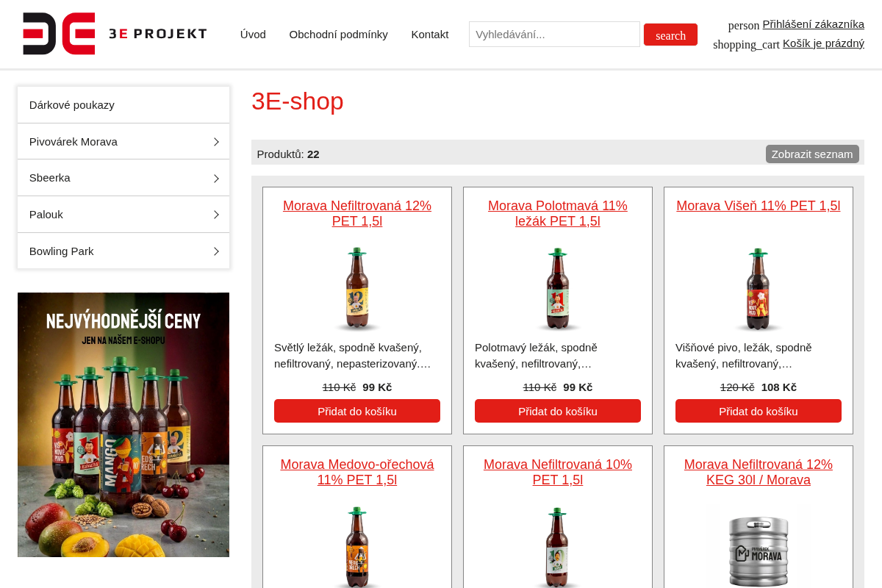Expand the Palouk submenu chevron
The height and width of the screenshot is (588, 882).
point(216,215)
